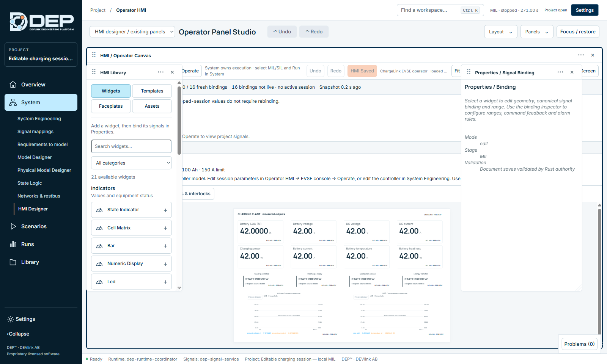
Task: Open Scenarios section in sidebar
Action: click(41, 226)
